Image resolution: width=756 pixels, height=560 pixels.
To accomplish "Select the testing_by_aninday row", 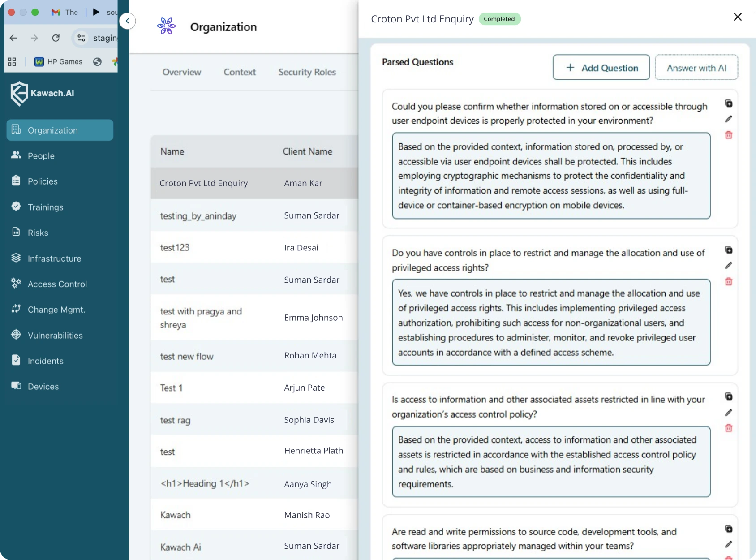I will coord(198,215).
